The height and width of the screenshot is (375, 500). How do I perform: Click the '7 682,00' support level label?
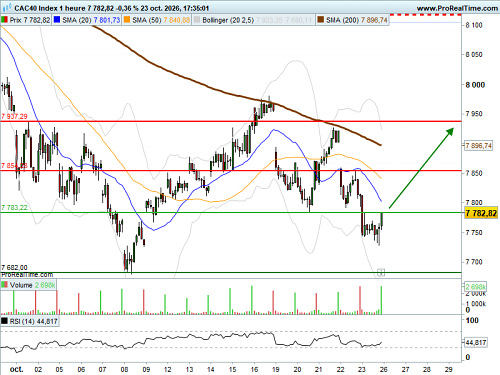tap(14, 268)
